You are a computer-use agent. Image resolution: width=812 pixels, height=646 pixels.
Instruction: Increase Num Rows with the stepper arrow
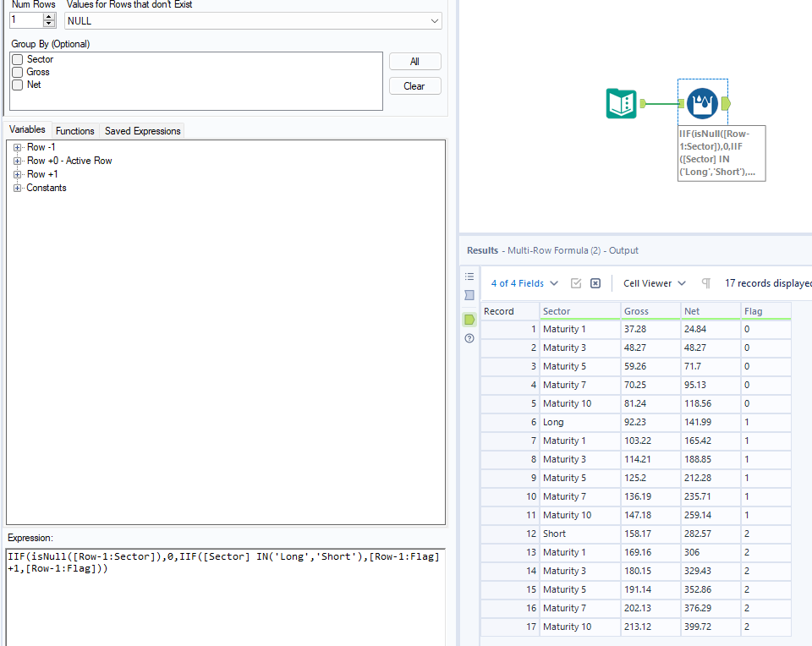point(48,16)
